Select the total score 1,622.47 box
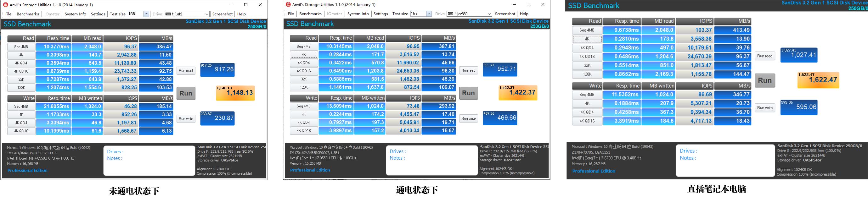The height and width of the screenshot is (202, 868). 818,80
